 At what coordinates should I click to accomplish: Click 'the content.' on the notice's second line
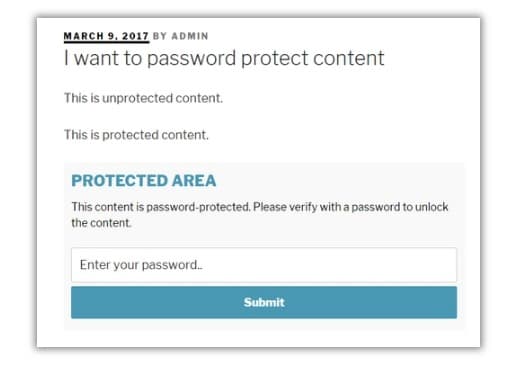click(x=101, y=223)
